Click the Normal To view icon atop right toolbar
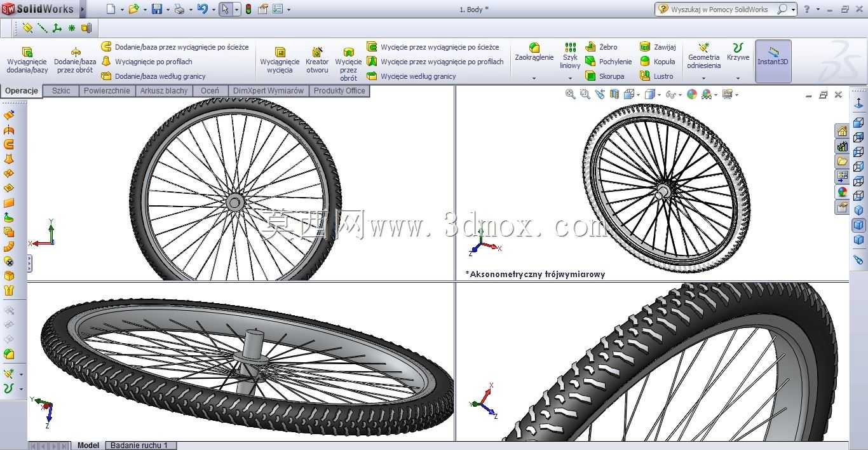Screen dimensions: 868x450 tap(858, 103)
